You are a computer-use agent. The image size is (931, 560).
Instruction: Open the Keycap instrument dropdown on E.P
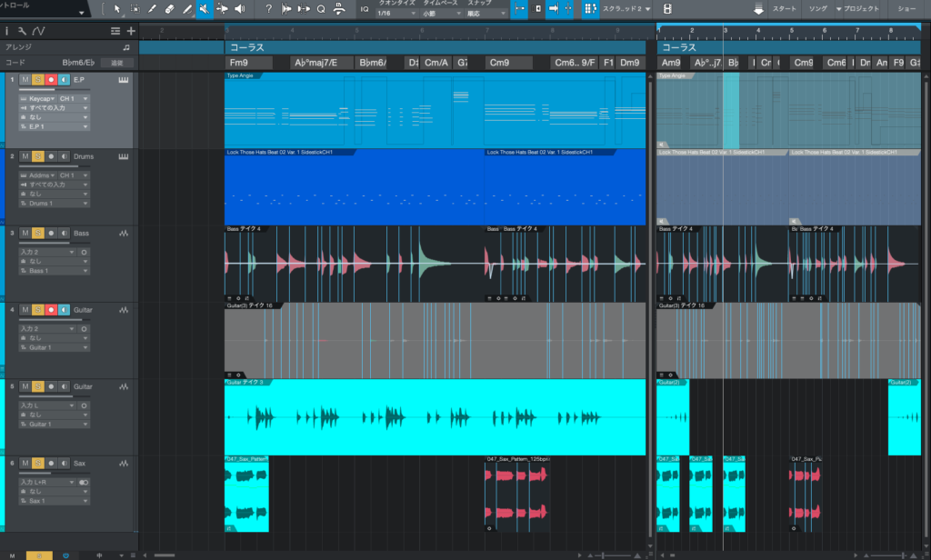pyautogui.click(x=40, y=98)
